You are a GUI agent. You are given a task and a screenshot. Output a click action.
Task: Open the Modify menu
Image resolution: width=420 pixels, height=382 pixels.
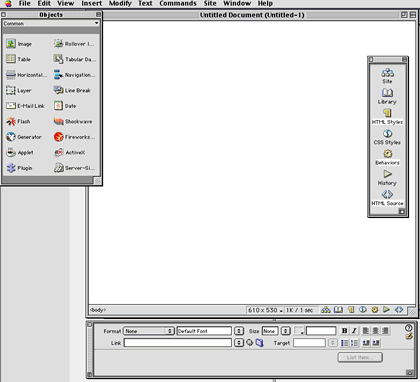(x=120, y=3)
